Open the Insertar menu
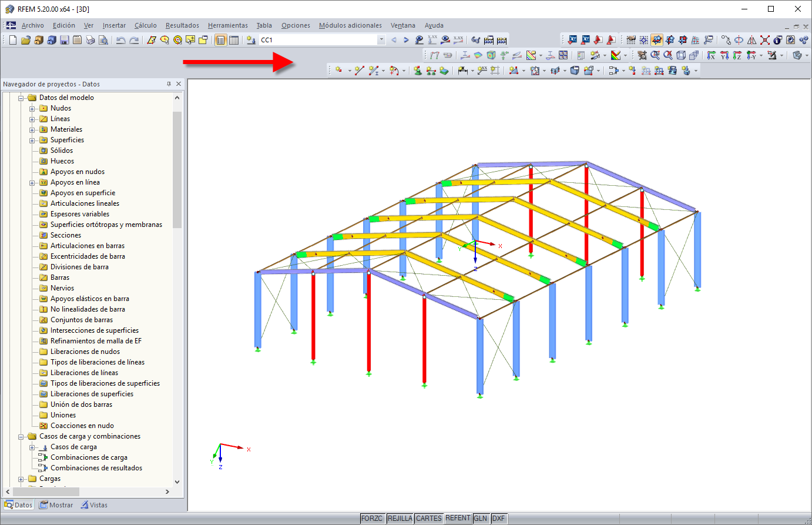 click(114, 25)
